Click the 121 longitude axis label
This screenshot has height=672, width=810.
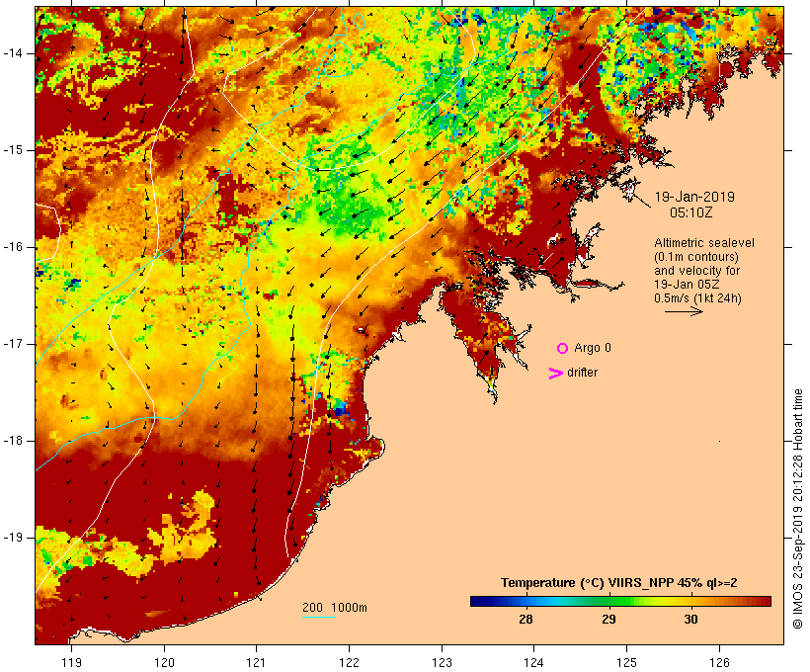[x=256, y=662]
